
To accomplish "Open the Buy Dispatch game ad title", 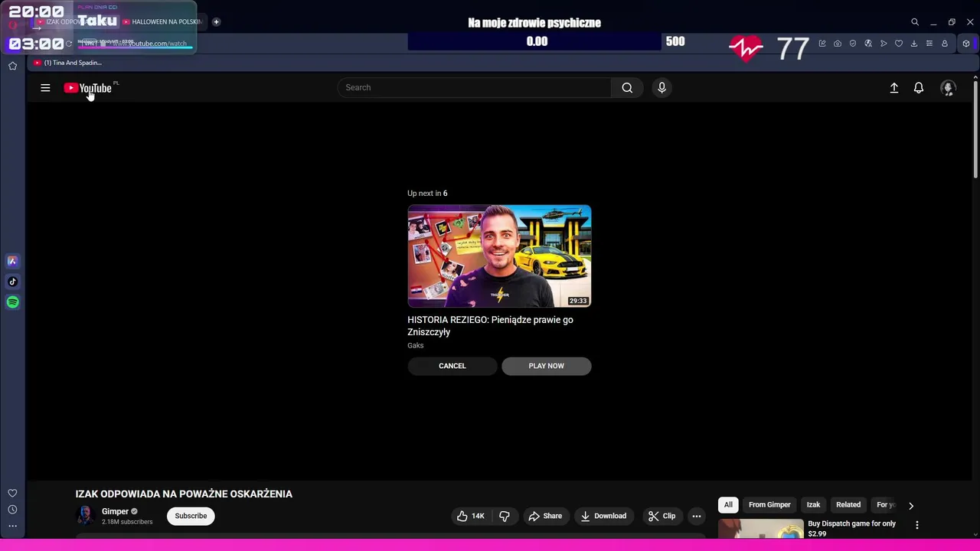I will [852, 529].
